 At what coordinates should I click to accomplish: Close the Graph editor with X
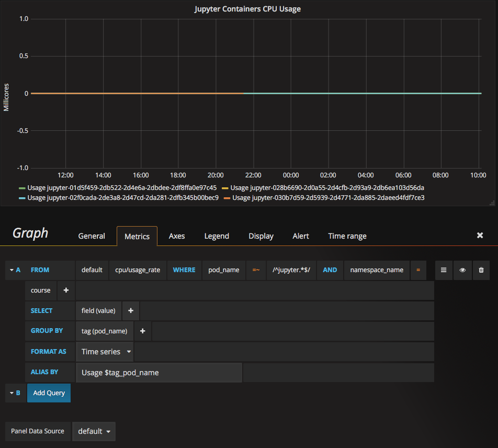click(x=480, y=235)
